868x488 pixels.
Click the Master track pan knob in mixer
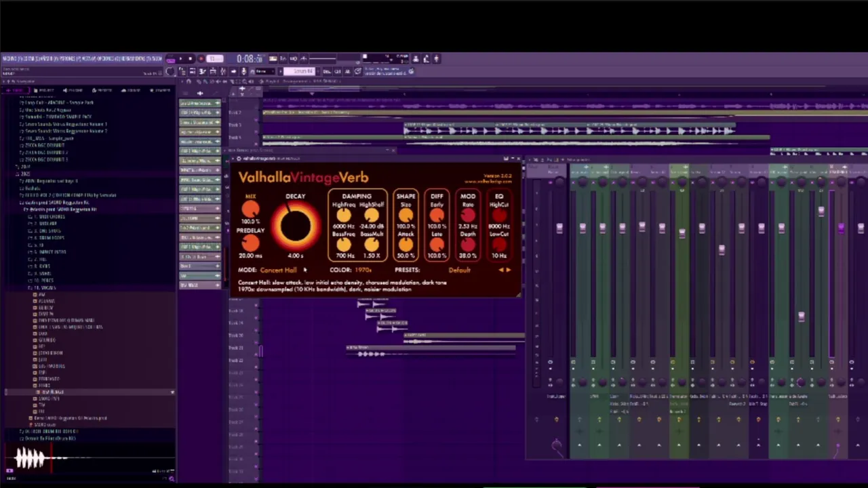[x=559, y=182]
